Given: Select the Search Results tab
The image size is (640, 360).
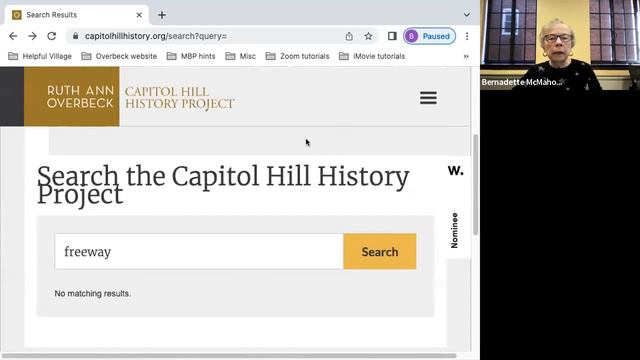Looking at the screenshot, I should tap(76, 15).
